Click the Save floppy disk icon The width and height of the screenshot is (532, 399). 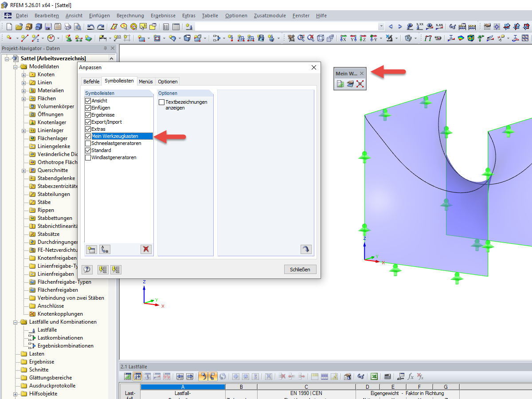coord(48,27)
